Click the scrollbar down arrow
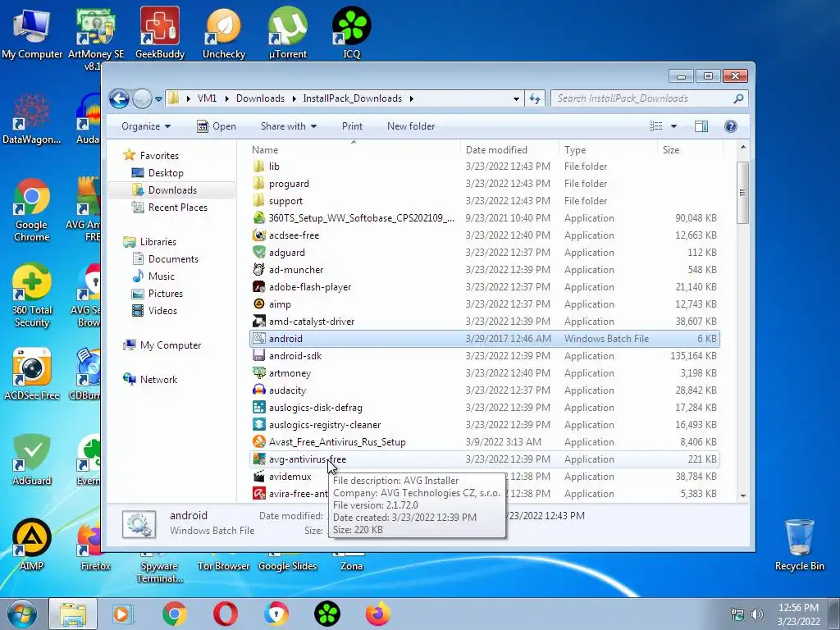This screenshot has width=840, height=630. point(743,495)
